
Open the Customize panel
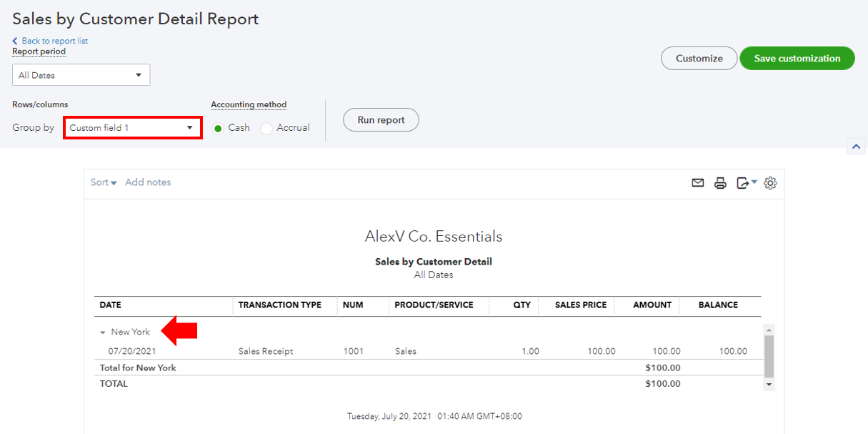pos(699,58)
